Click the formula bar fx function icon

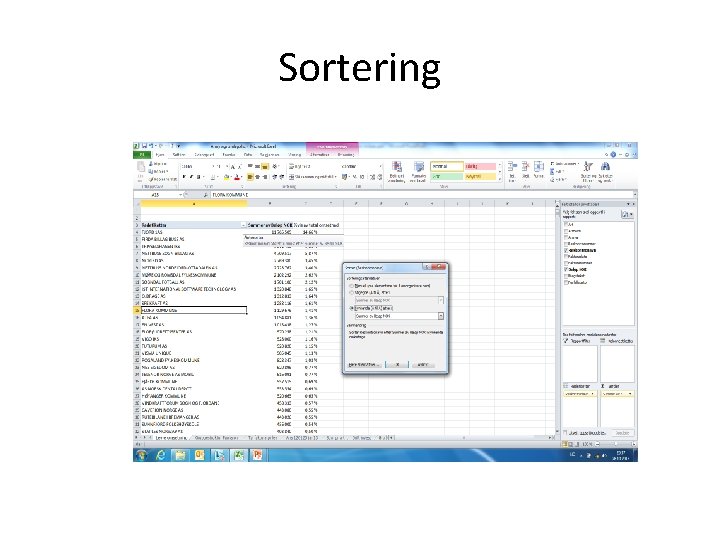pos(205,195)
